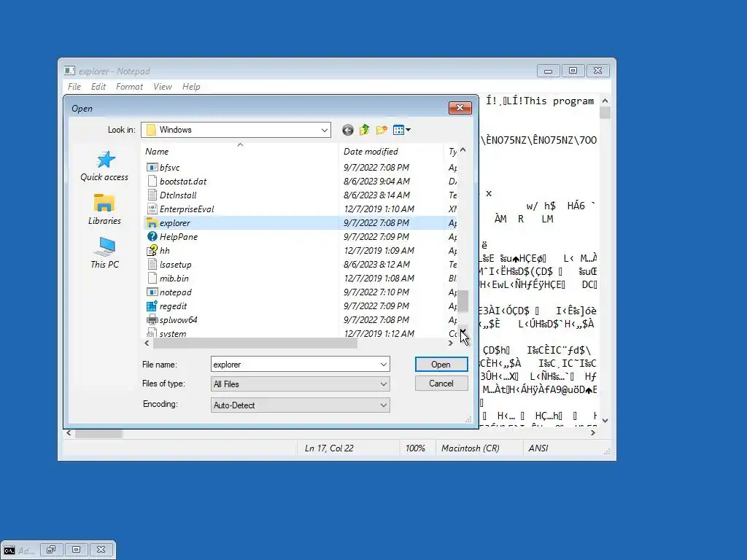Image resolution: width=747 pixels, height=560 pixels.
Task: Click the Open button
Action: point(441,365)
